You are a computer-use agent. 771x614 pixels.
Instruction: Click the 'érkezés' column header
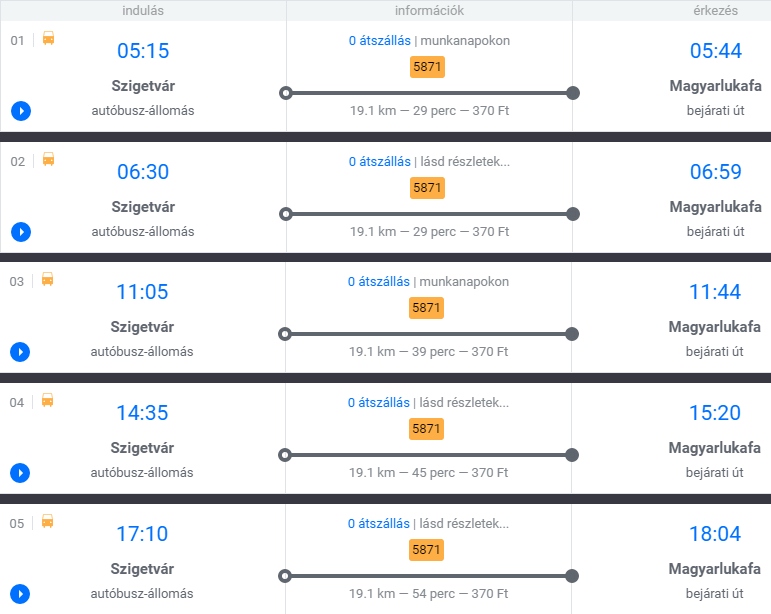pyautogui.click(x=715, y=11)
